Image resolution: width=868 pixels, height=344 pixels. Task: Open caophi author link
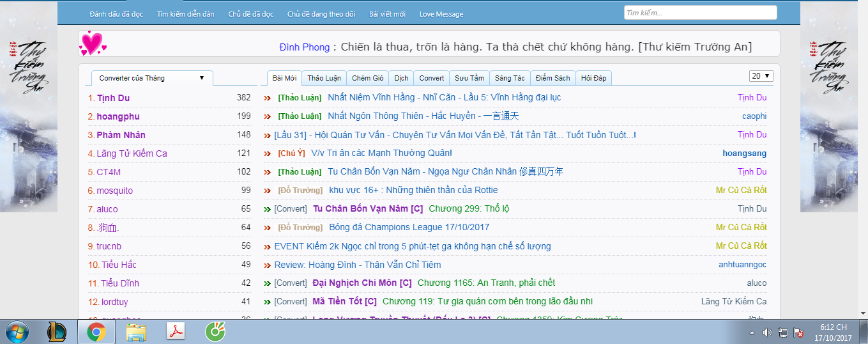(x=754, y=116)
